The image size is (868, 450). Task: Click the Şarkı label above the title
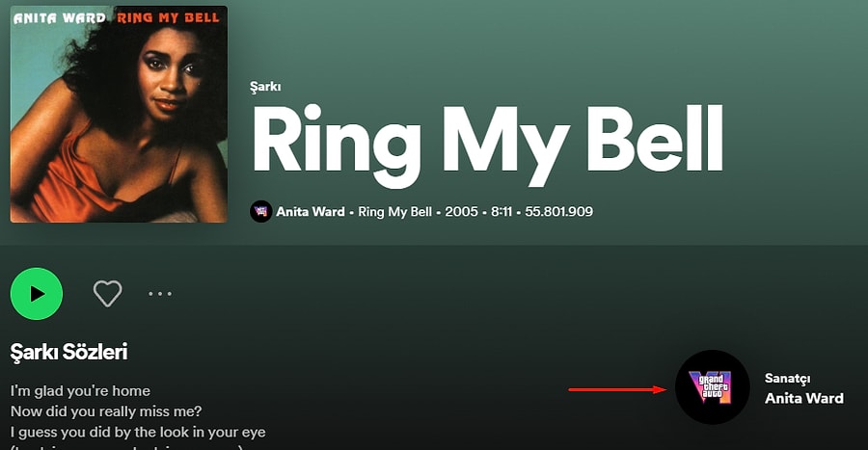click(x=266, y=87)
